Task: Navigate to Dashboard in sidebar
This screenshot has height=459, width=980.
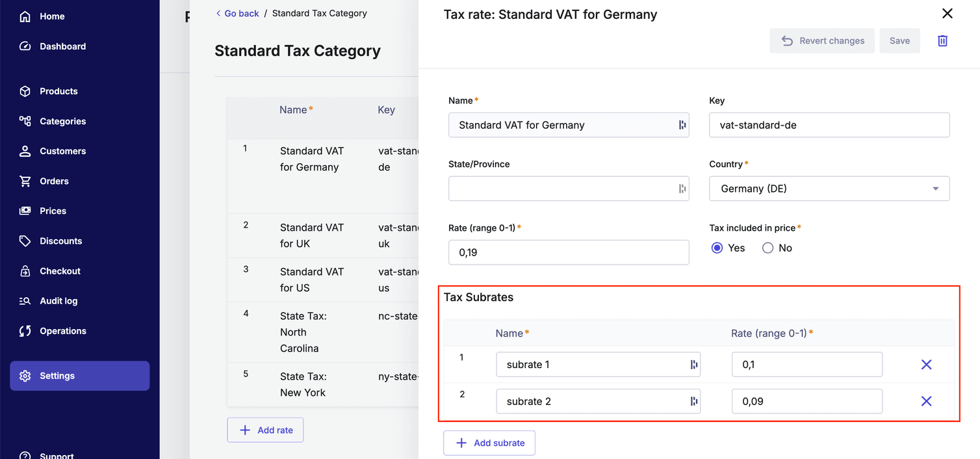Action: pyautogui.click(x=62, y=46)
